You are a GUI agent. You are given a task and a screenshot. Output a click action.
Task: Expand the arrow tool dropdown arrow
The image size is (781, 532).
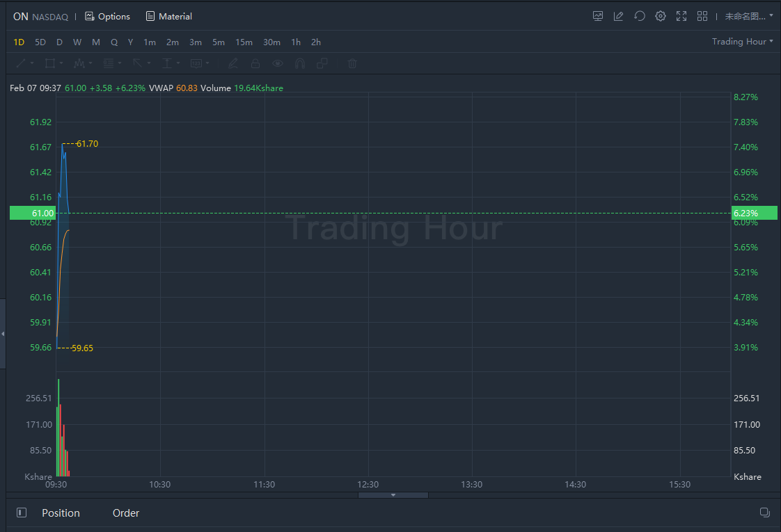(149, 63)
